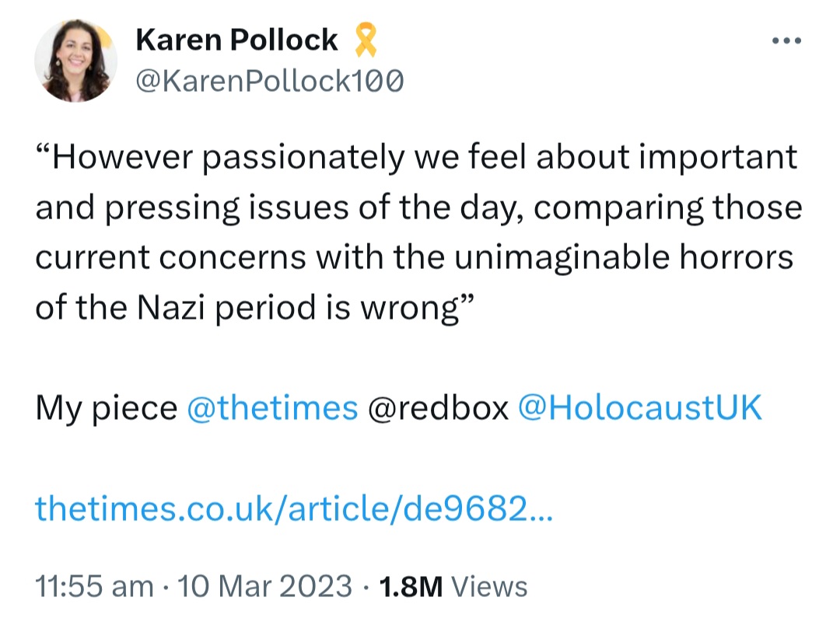This screenshot has height=632, width=840.
Task: Click the word 'important' in the tweet
Action: (x=719, y=159)
